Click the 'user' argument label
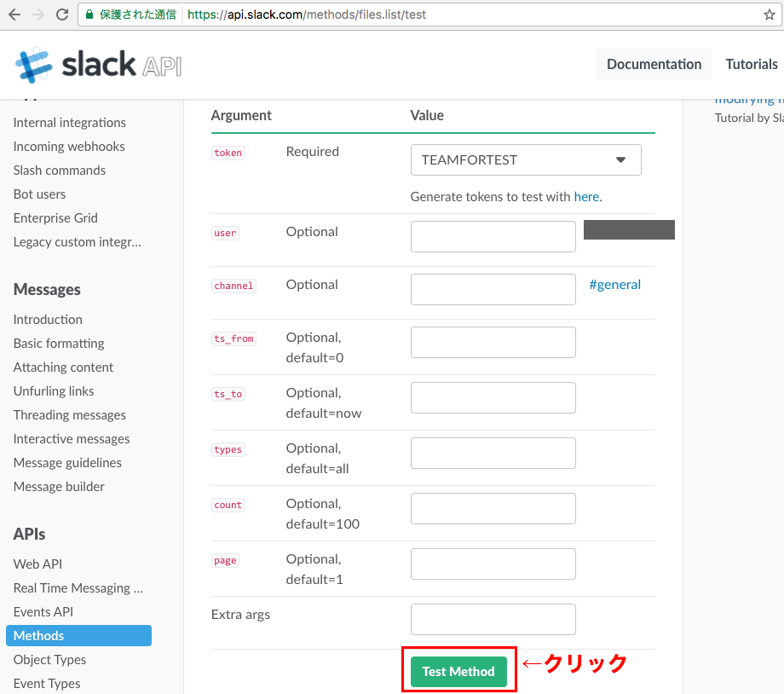The height and width of the screenshot is (694, 784). 225,233
